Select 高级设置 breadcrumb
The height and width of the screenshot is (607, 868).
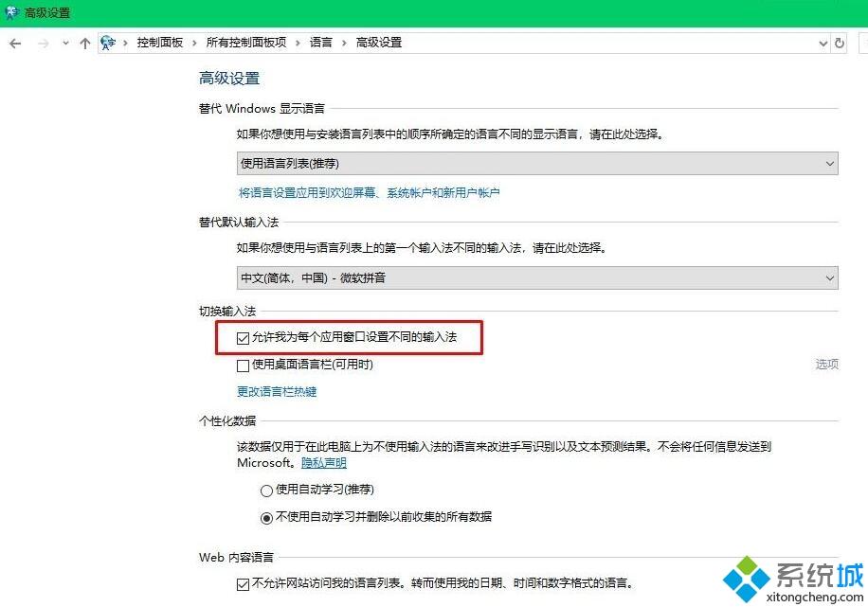click(x=379, y=43)
